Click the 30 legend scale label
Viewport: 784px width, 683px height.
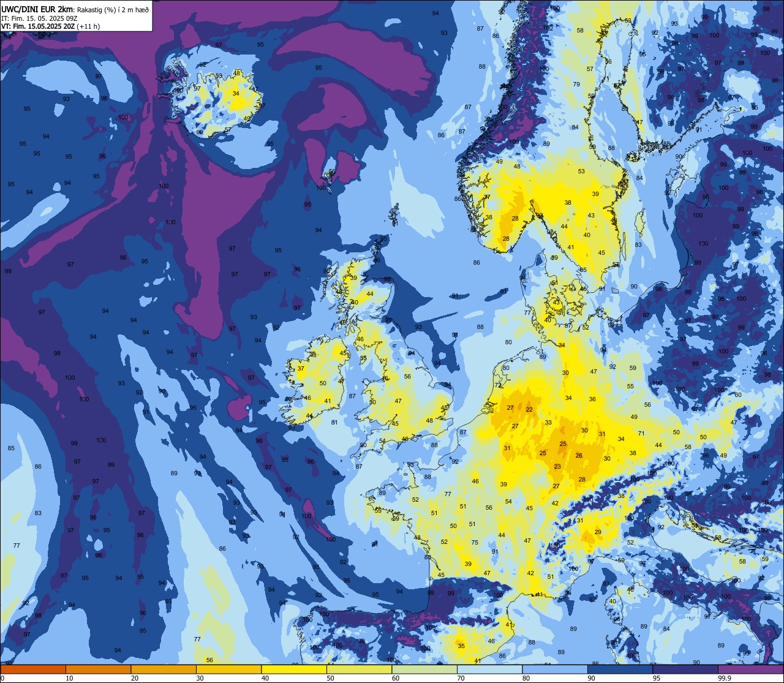200,678
